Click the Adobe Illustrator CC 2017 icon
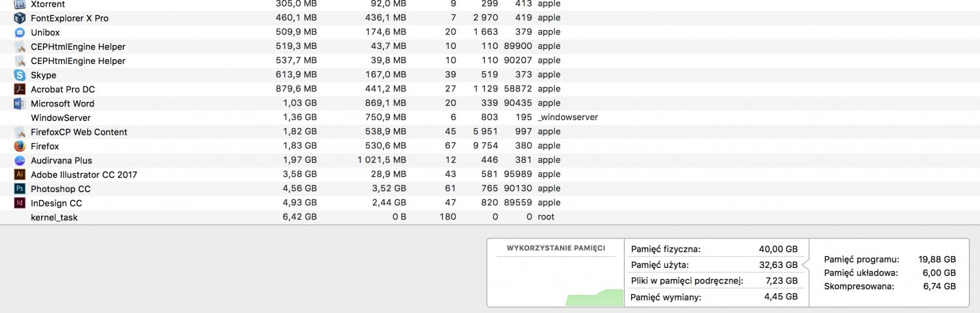Screen dimensions: 980x313 [20, 174]
